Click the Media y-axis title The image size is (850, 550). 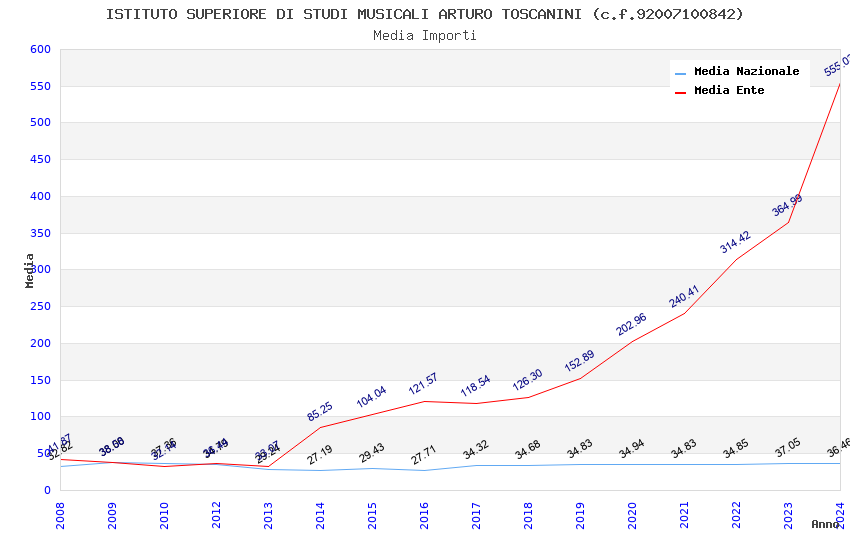click(x=29, y=270)
